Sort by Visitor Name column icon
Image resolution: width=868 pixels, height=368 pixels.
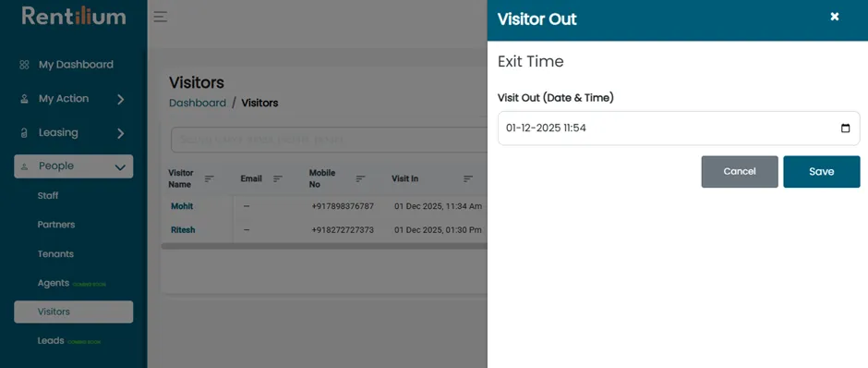point(210,179)
